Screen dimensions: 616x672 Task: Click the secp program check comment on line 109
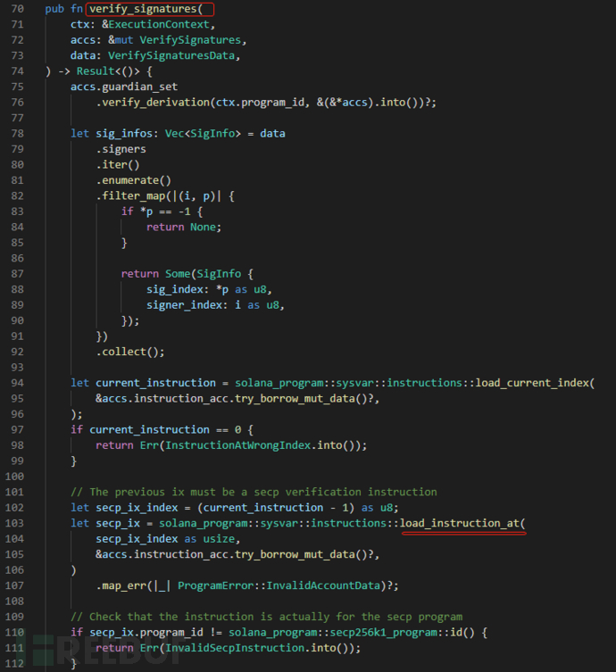[x=266, y=617]
